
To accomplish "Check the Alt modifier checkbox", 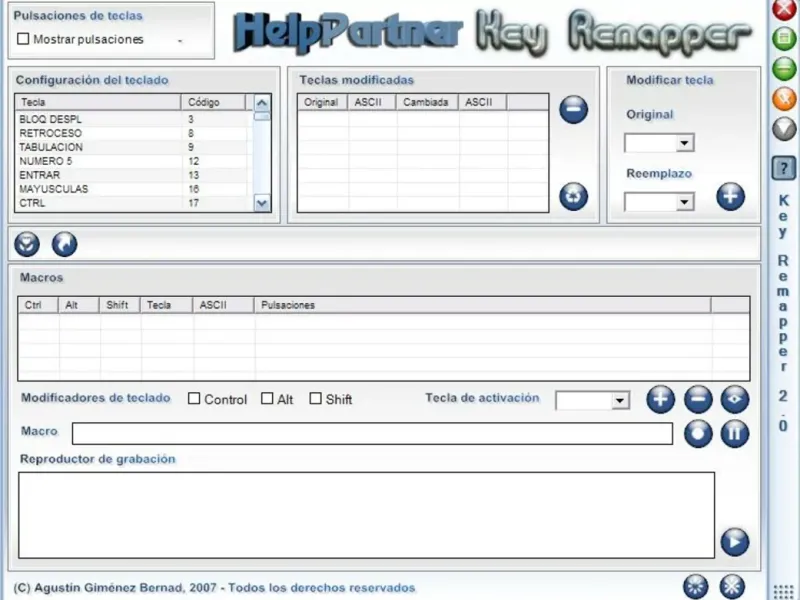I will click(267, 398).
